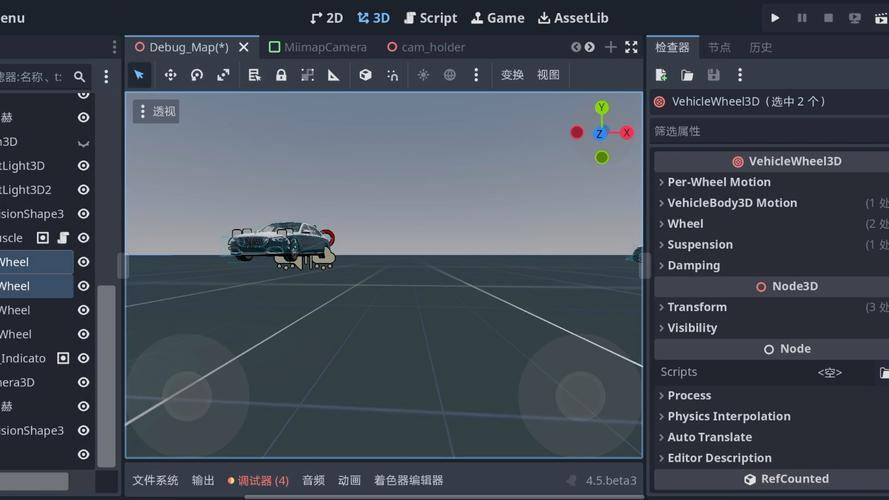This screenshot has width=889, height=500.
Task: Open the Script workspace
Action: [x=430, y=18]
